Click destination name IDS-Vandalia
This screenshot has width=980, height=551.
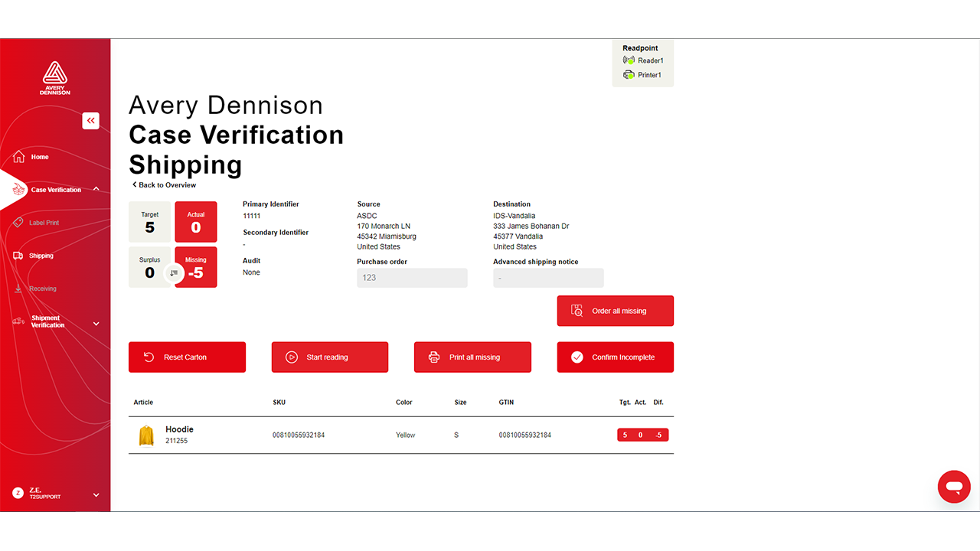pos(514,216)
